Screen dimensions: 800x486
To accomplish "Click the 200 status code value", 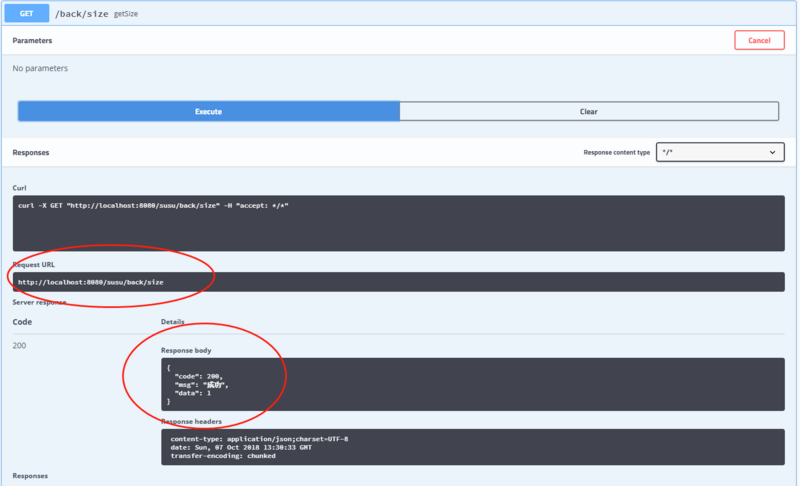I will click(x=19, y=345).
